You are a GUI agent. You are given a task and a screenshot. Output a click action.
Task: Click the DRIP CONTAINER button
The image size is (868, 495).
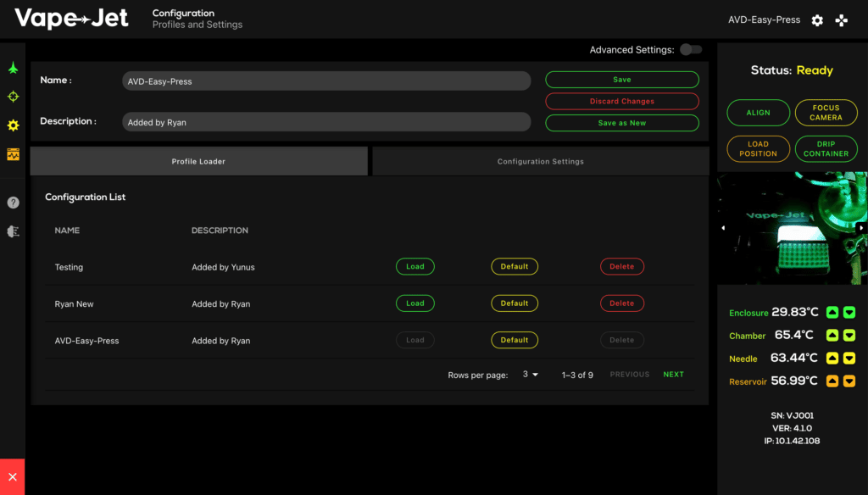[826, 149]
